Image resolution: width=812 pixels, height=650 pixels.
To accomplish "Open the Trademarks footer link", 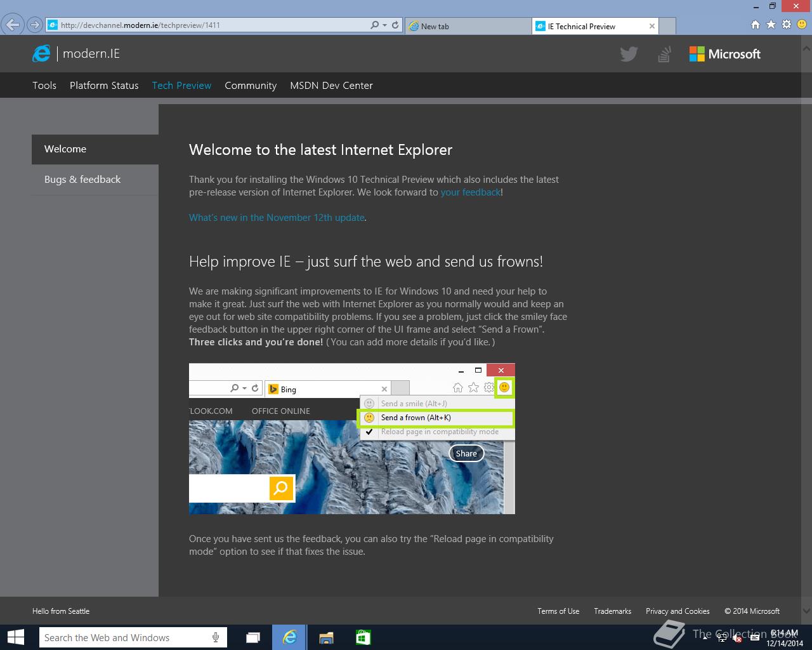I will pyautogui.click(x=612, y=611).
